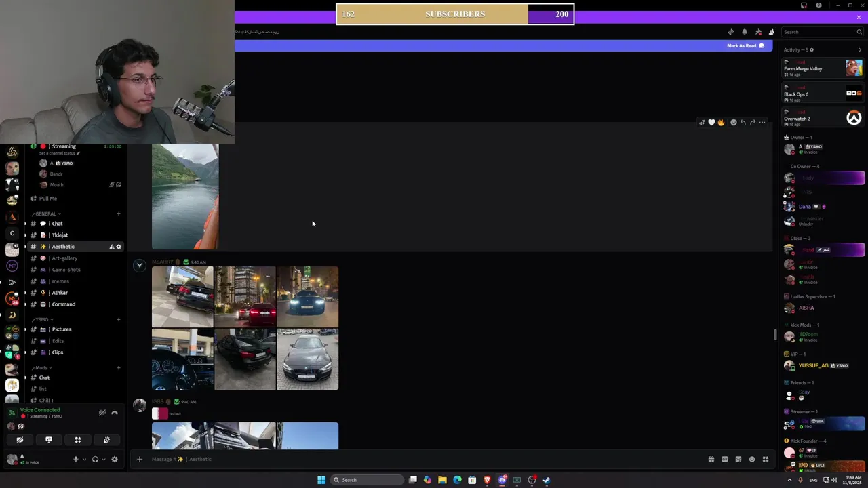Create invite for Aesthetic channel

(111, 247)
